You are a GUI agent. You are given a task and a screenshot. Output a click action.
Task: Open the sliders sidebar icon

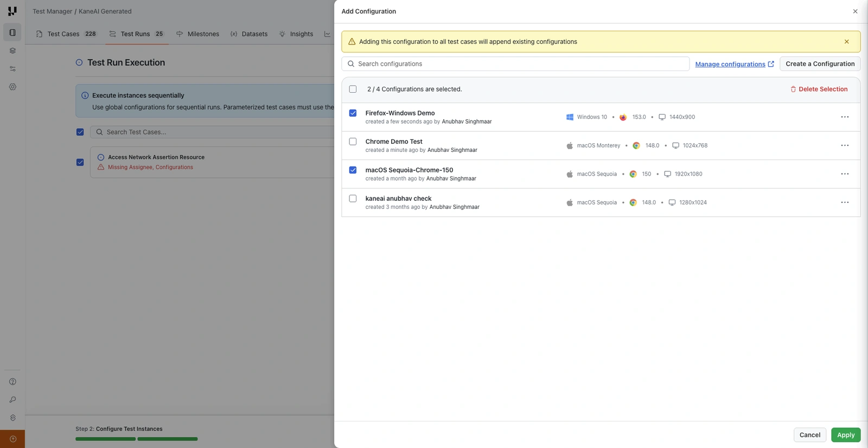pos(12,69)
